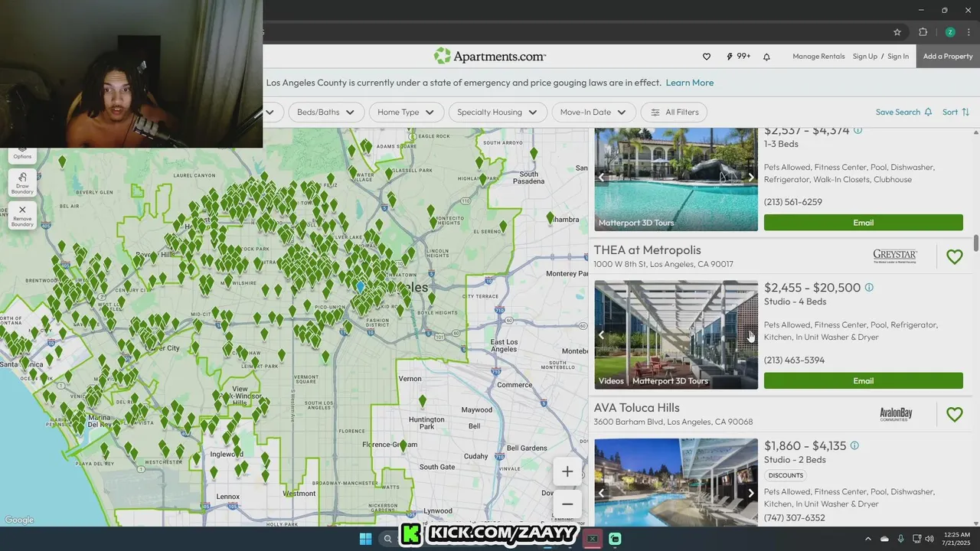Image resolution: width=980 pixels, height=551 pixels.
Task: Zoom in on map with plus button
Action: [x=567, y=471]
